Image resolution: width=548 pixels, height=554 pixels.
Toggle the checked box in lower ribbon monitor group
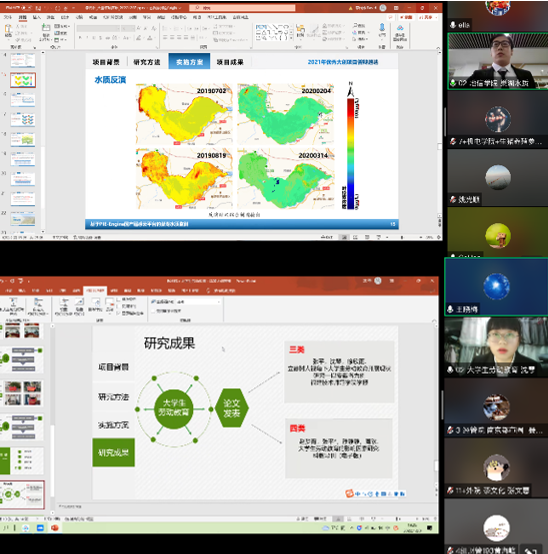153,302
